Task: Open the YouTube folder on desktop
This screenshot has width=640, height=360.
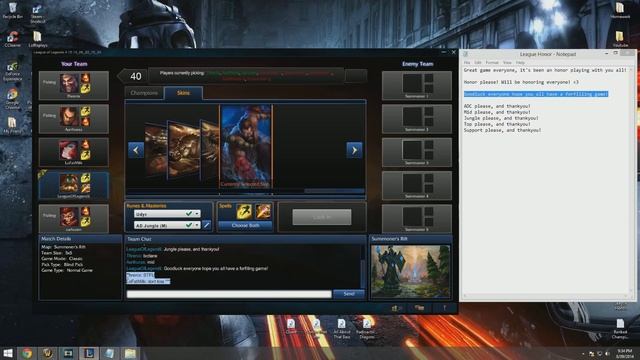Action: click(x=620, y=38)
